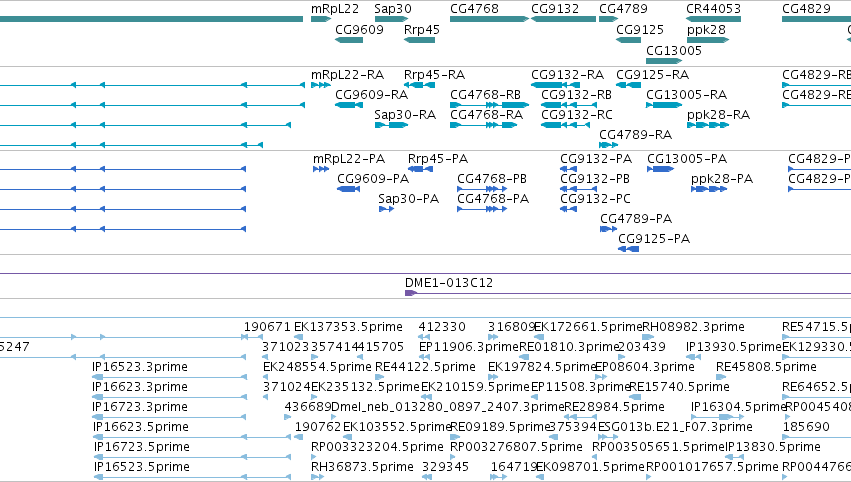The width and height of the screenshot is (851, 482).
Task: Select the IP16623.5prime EST label
Action: pyautogui.click(x=140, y=427)
